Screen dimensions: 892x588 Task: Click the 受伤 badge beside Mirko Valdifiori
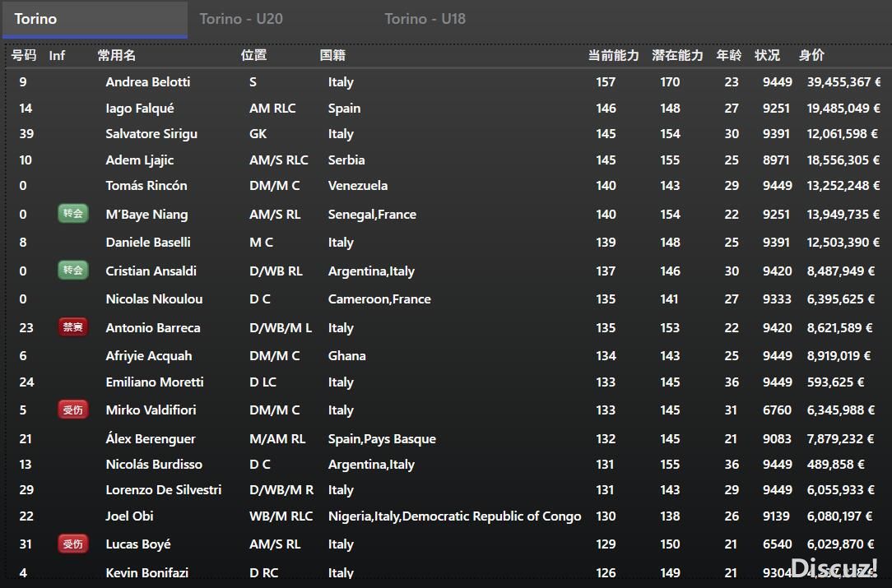tap(72, 410)
